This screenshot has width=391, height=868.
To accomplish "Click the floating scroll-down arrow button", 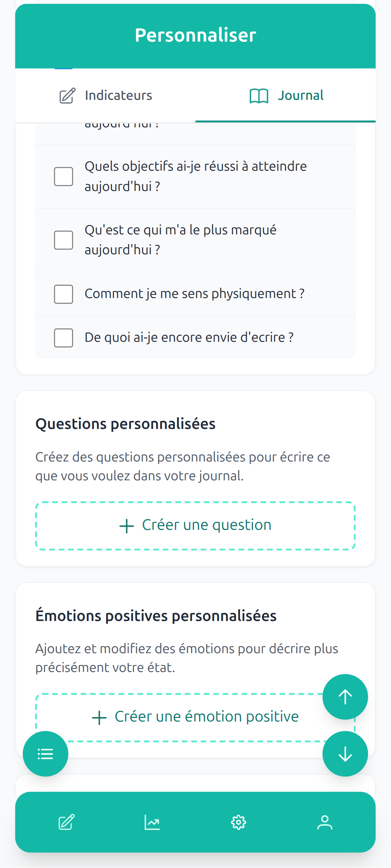I will pyautogui.click(x=345, y=753).
